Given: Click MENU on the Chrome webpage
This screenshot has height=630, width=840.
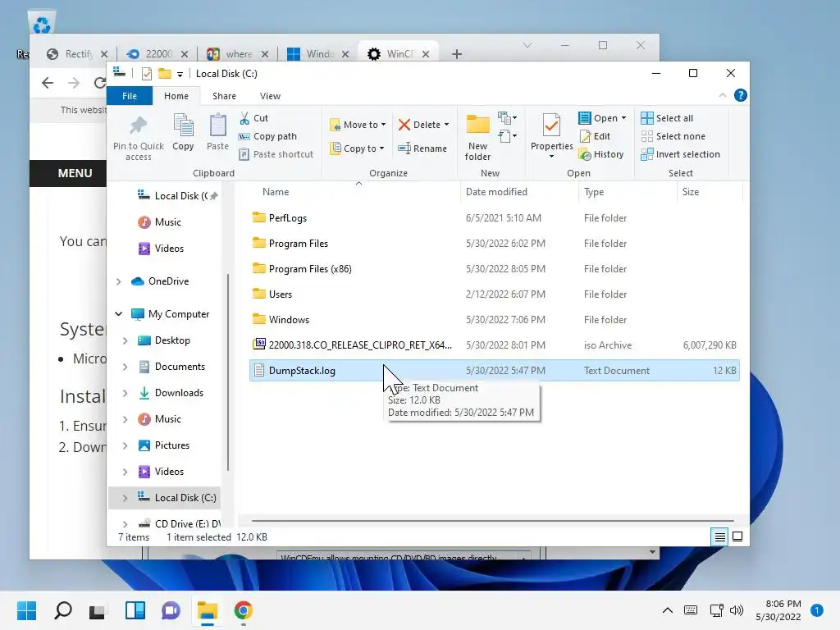Looking at the screenshot, I should coord(75,173).
